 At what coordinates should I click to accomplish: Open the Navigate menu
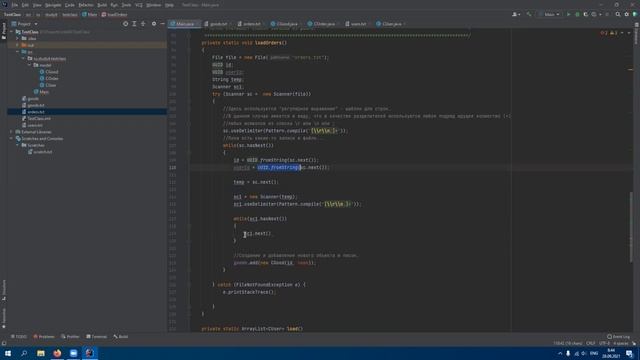pyautogui.click(x=53, y=5)
